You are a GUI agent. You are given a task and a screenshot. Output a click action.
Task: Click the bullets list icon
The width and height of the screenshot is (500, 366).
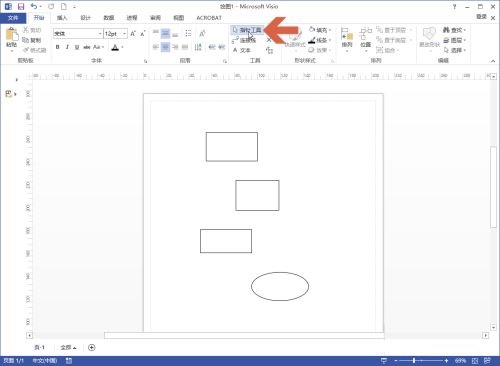[x=189, y=33]
